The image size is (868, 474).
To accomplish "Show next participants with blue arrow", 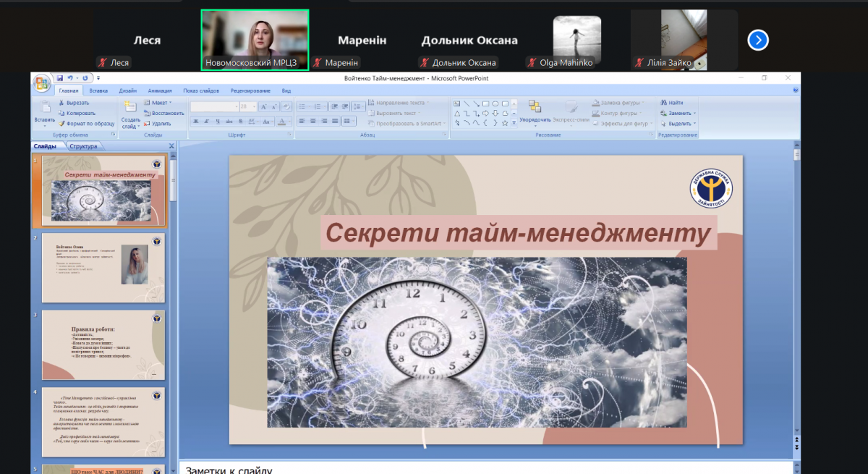I will pos(757,40).
